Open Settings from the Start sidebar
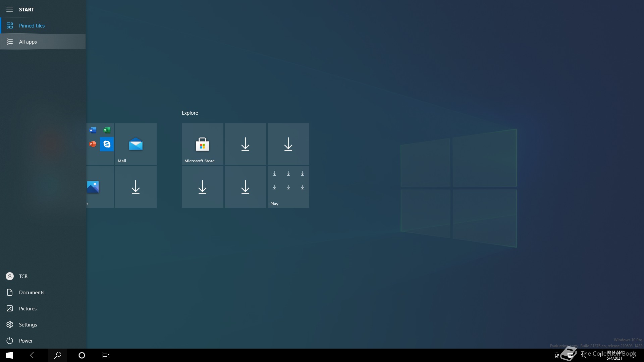This screenshot has width=644, height=362. pos(43,324)
